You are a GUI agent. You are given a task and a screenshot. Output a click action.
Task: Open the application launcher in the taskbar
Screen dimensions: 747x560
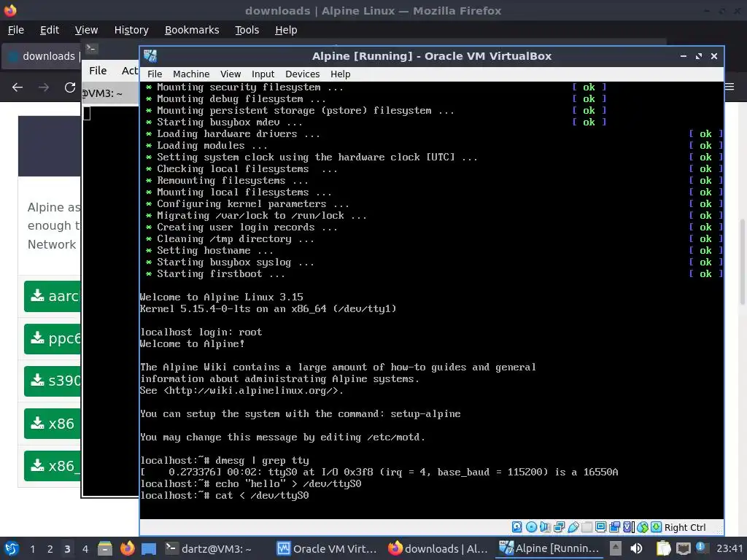point(12,548)
